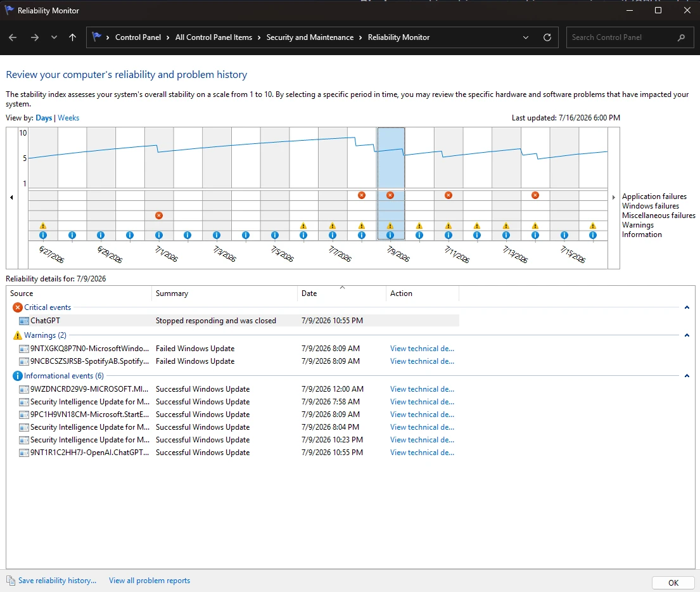Screen dimensions: 700x592
Task: Click the Critical events group heading
Action: pos(48,307)
